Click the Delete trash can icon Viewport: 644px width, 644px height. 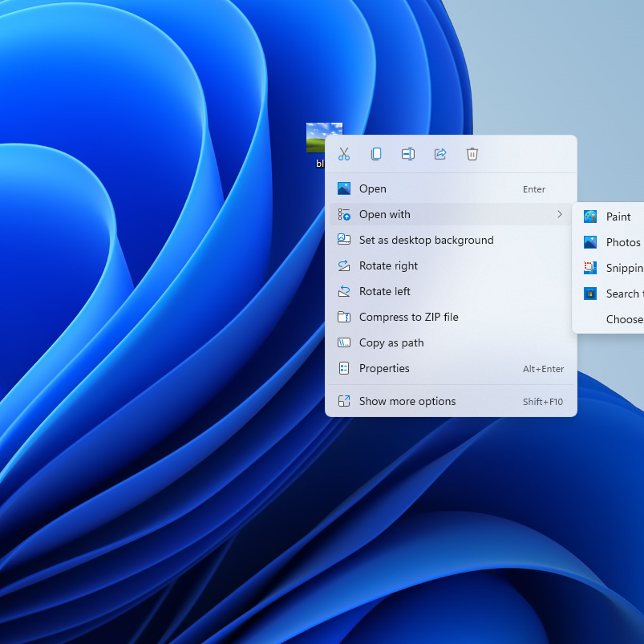coord(472,154)
